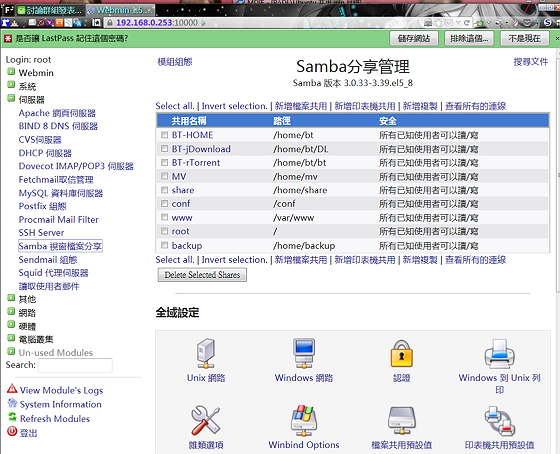Open the Windows 網路 monitor icon
Viewport: 560px width, 454px height.
click(x=304, y=353)
